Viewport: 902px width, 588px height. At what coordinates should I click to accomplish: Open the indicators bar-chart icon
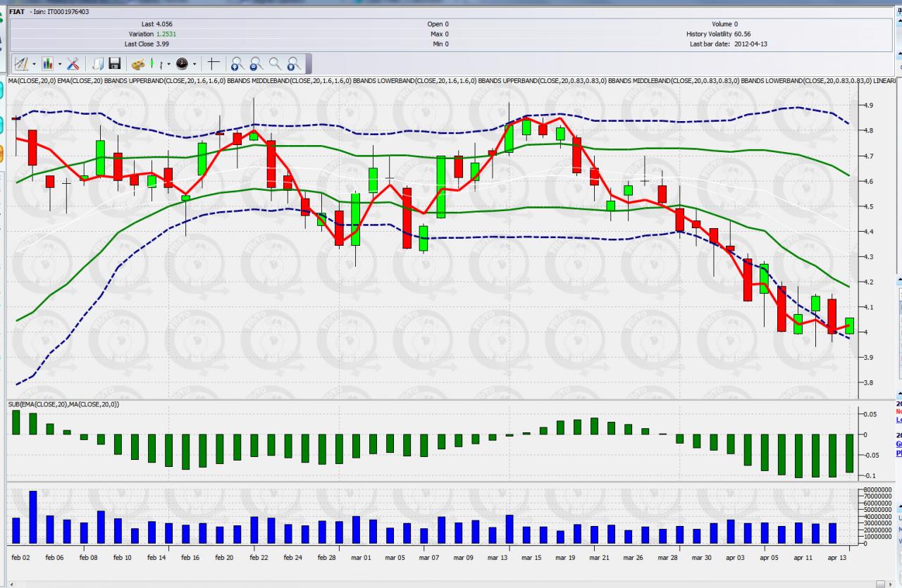(47, 63)
